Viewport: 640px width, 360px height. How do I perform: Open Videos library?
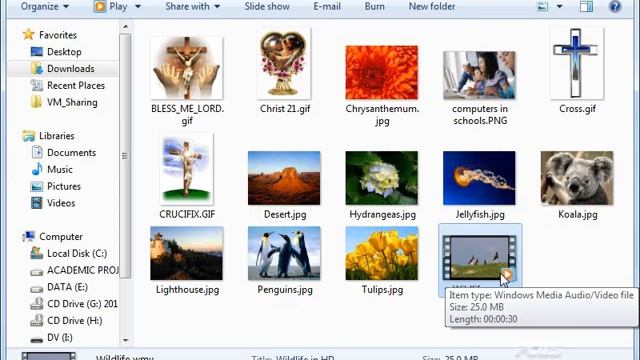pyautogui.click(x=61, y=203)
